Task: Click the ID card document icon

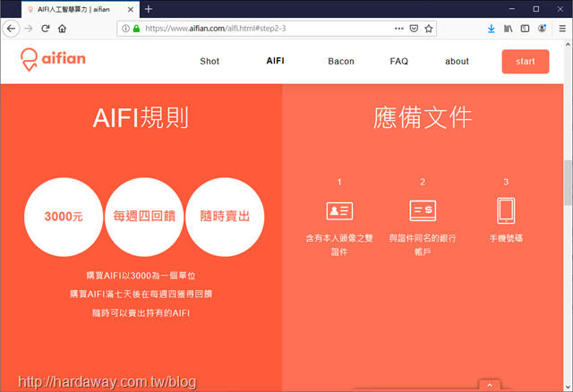Action: click(x=339, y=211)
